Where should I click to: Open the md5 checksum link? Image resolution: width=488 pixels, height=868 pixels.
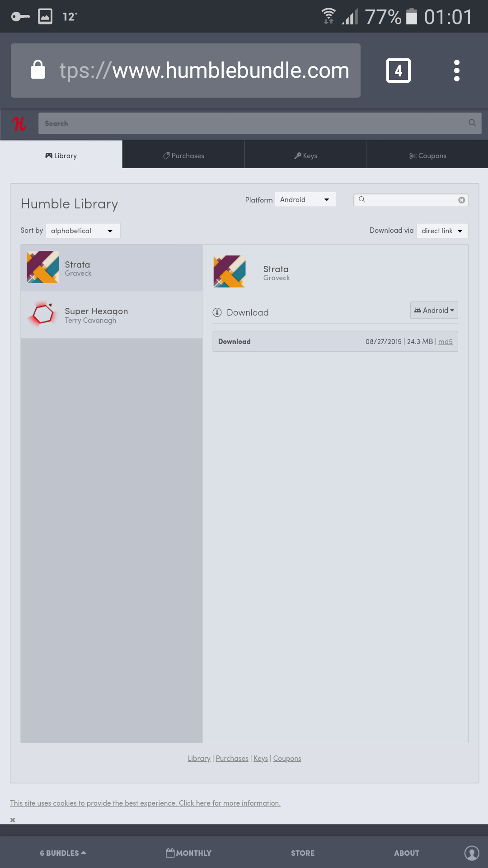[445, 342]
